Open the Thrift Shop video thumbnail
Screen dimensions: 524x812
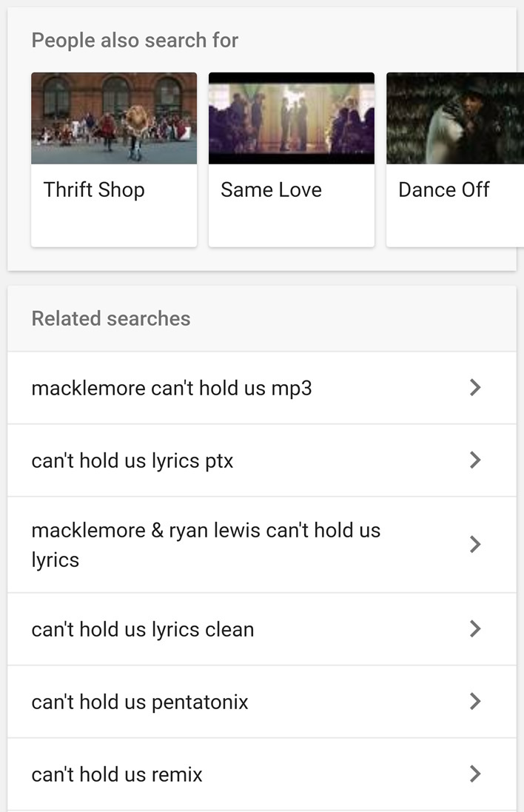[114, 118]
